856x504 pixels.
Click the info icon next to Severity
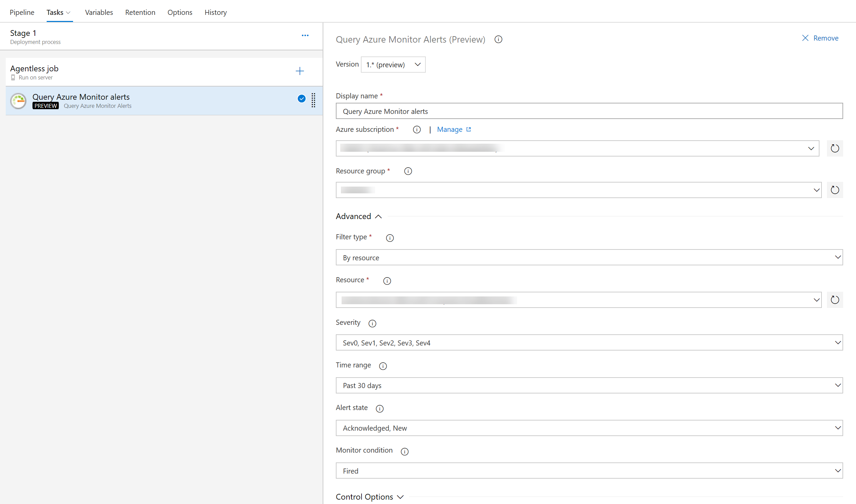pyautogui.click(x=372, y=323)
